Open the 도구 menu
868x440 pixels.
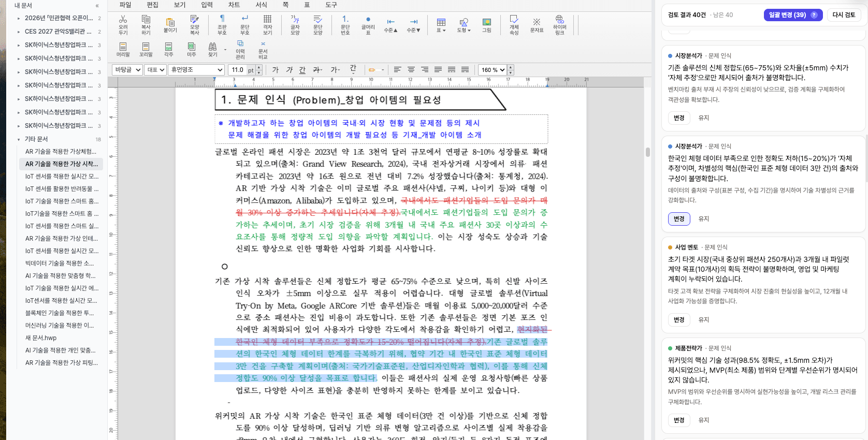coord(331,5)
